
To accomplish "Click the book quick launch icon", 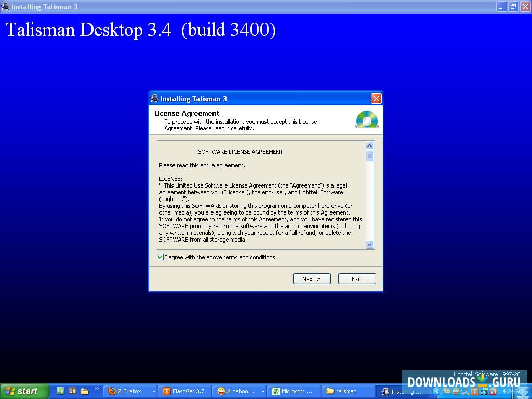I will point(72,391).
